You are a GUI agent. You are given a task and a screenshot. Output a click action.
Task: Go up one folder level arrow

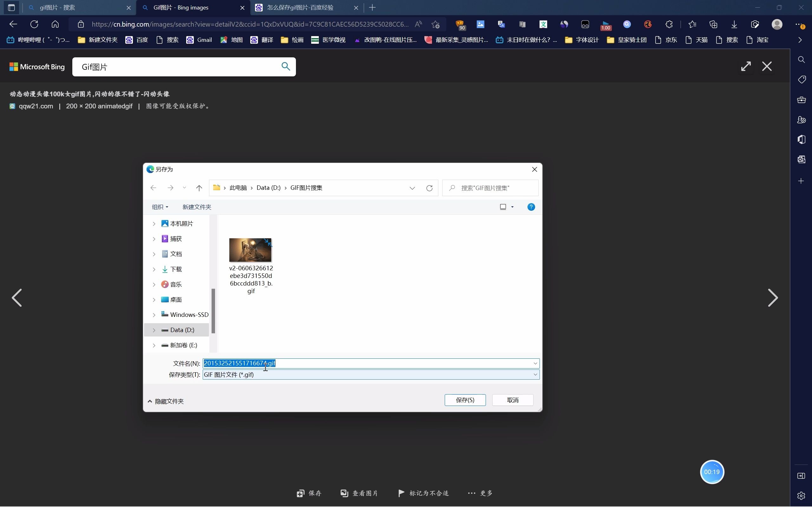coord(199,188)
